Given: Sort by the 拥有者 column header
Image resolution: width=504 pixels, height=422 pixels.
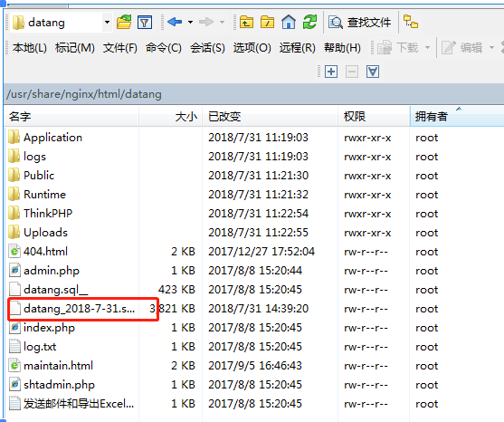Looking at the screenshot, I should (457, 117).
